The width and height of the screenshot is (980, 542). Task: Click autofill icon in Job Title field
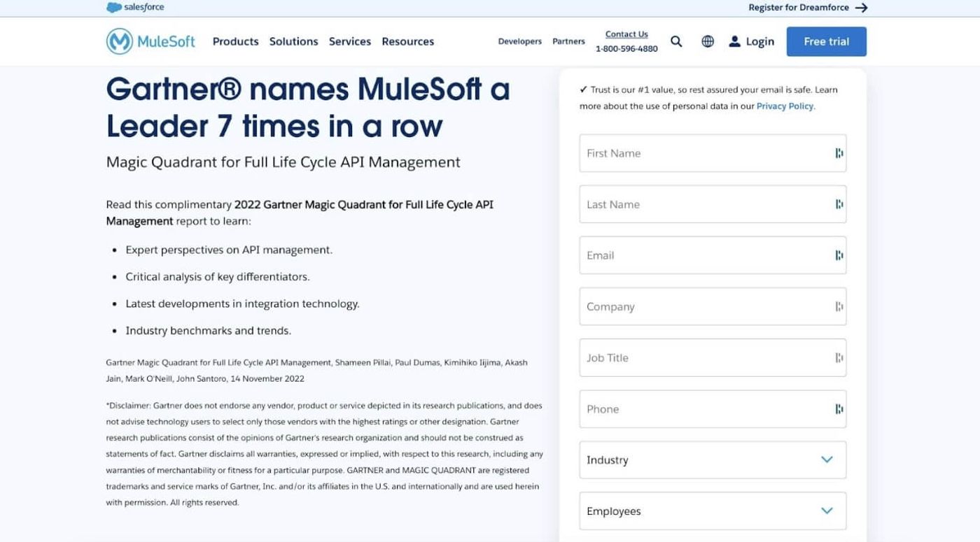click(x=839, y=357)
